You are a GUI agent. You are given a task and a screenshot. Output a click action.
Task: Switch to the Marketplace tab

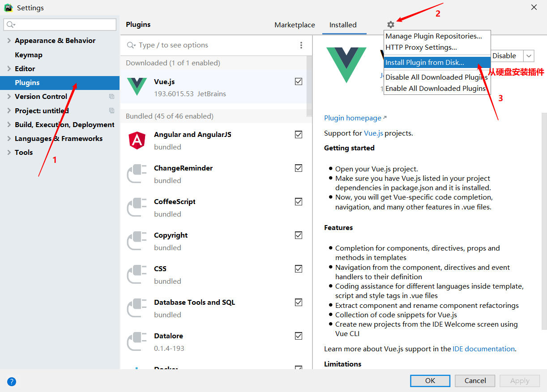coord(295,25)
